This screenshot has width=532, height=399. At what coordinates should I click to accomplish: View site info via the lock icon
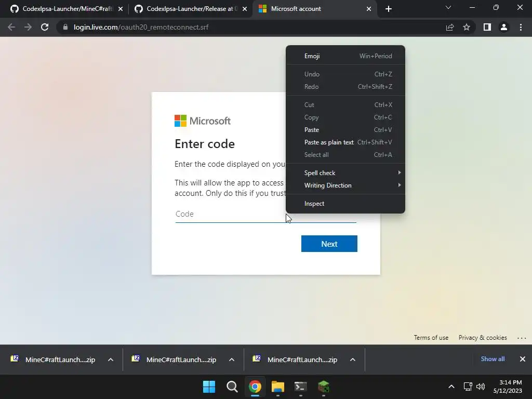[x=65, y=27]
